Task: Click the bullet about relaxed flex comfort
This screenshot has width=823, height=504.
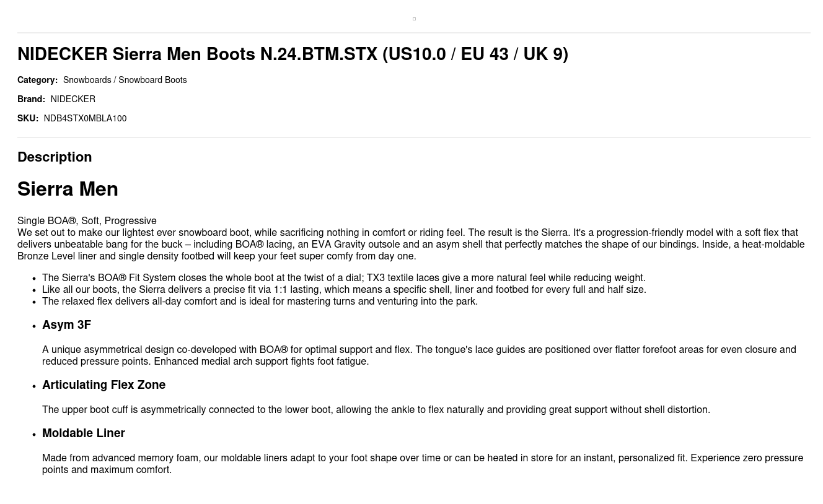Action: tap(260, 302)
